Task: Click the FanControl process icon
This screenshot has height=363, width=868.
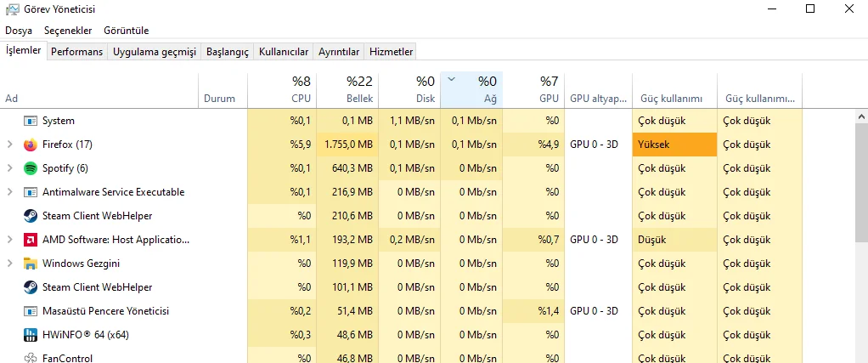Action: tap(31, 358)
